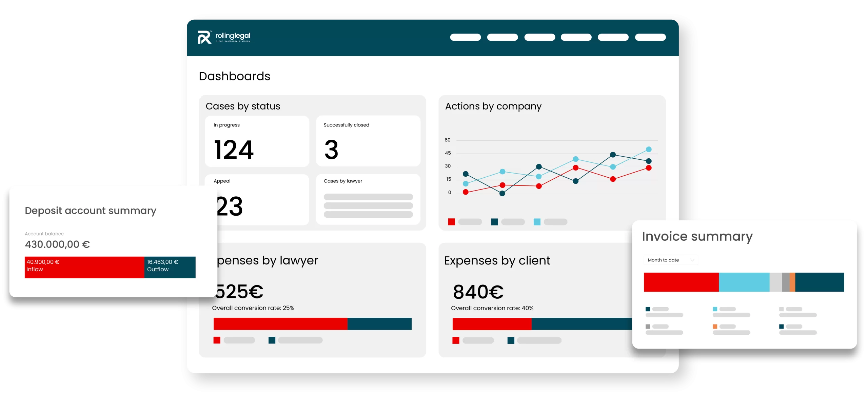Screen dimensions: 868x415
Task: Click the red segment of invoice summary bar
Action: pyautogui.click(x=681, y=282)
